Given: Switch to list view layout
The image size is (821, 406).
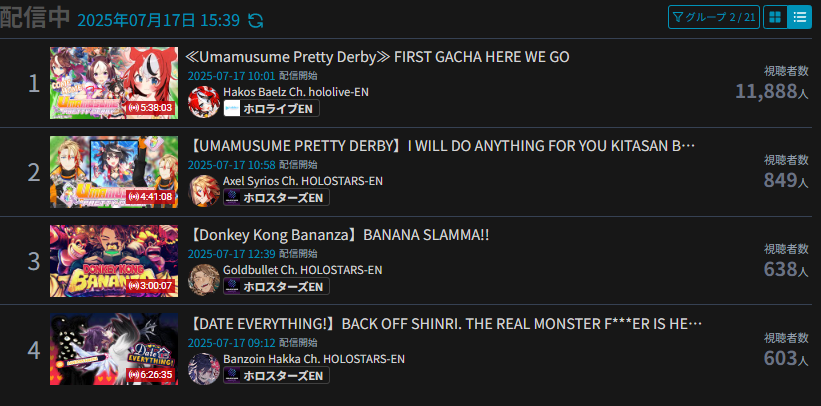Looking at the screenshot, I should [x=800, y=17].
